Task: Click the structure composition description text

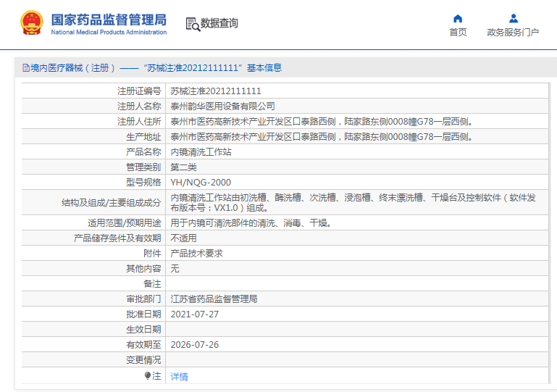Action: pos(353,203)
